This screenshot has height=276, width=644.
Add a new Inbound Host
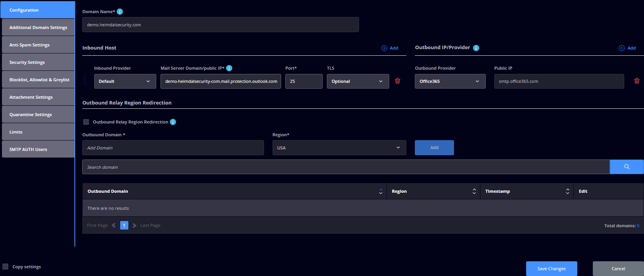[x=390, y=48]
